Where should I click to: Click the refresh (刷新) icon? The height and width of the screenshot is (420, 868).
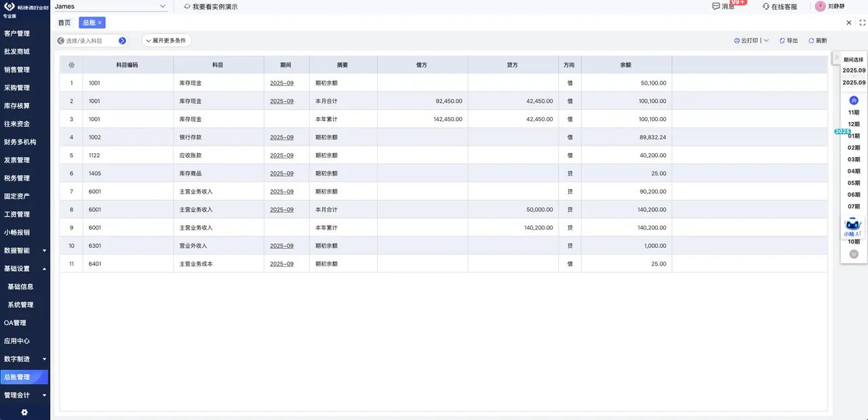[x=811, y=41]
